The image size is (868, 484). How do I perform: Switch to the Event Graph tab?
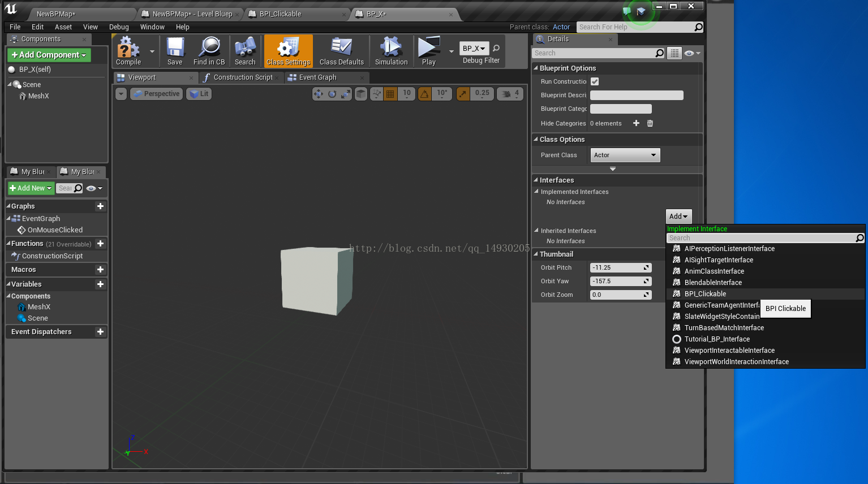coord(317,77)
